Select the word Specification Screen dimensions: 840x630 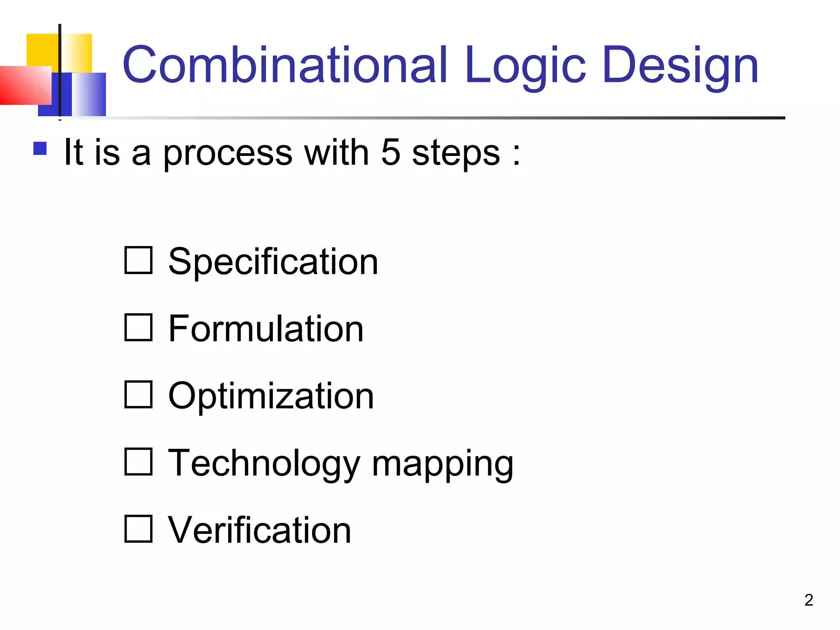[273, 262]
